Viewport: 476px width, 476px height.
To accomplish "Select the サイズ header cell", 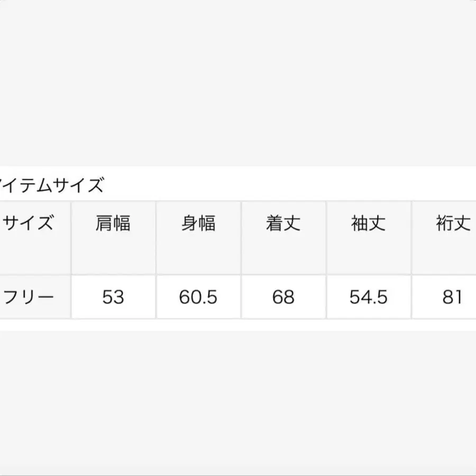I will click(29, 224).
